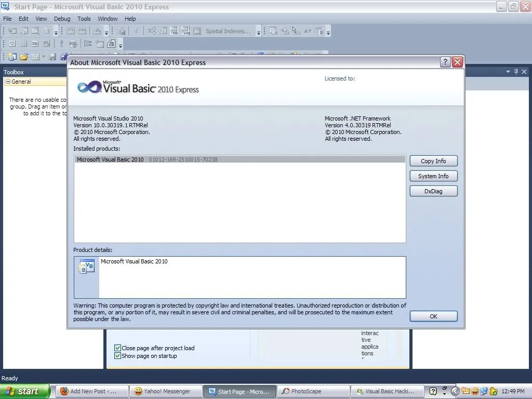Click the VB product icon in Product details
532x399 pixels.
pos(87,267)
